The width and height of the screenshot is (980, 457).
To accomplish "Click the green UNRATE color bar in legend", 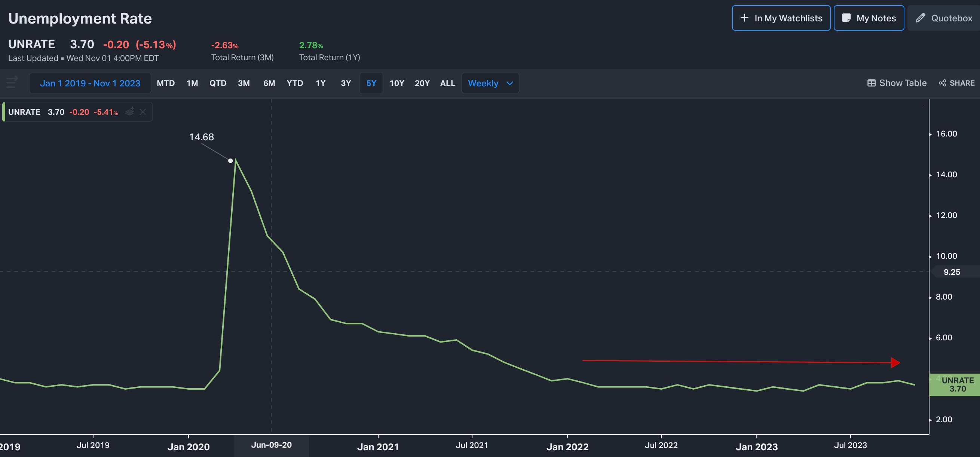I will point(3,112).
